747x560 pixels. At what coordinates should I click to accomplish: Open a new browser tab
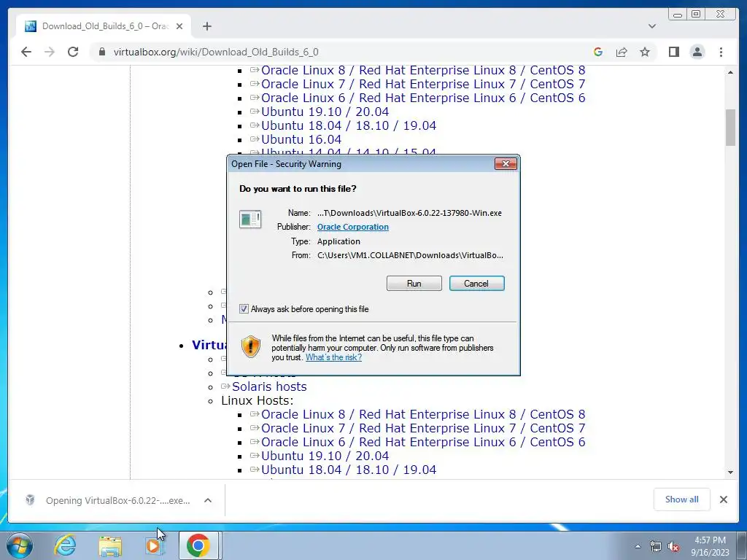[206, 26]
